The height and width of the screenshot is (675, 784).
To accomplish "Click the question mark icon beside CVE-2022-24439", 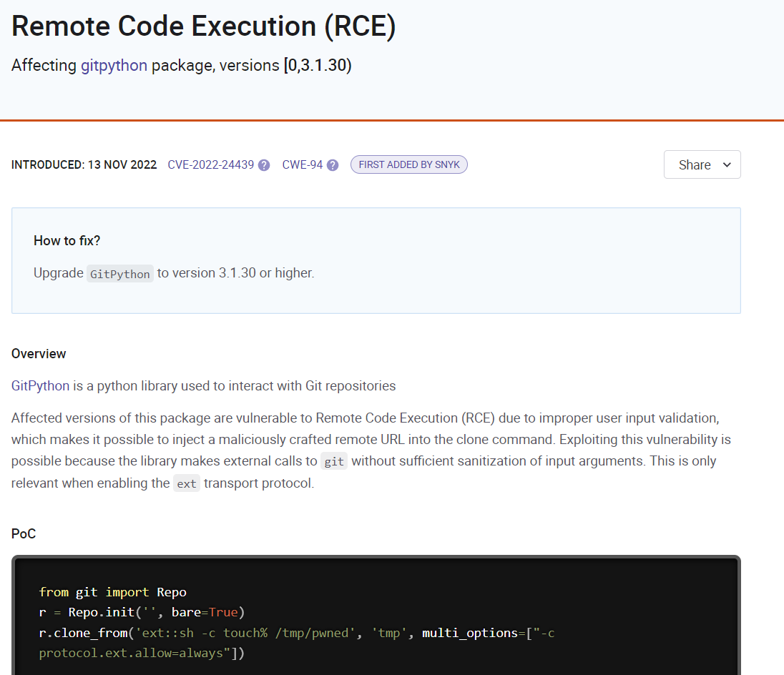I will point(264,165).
